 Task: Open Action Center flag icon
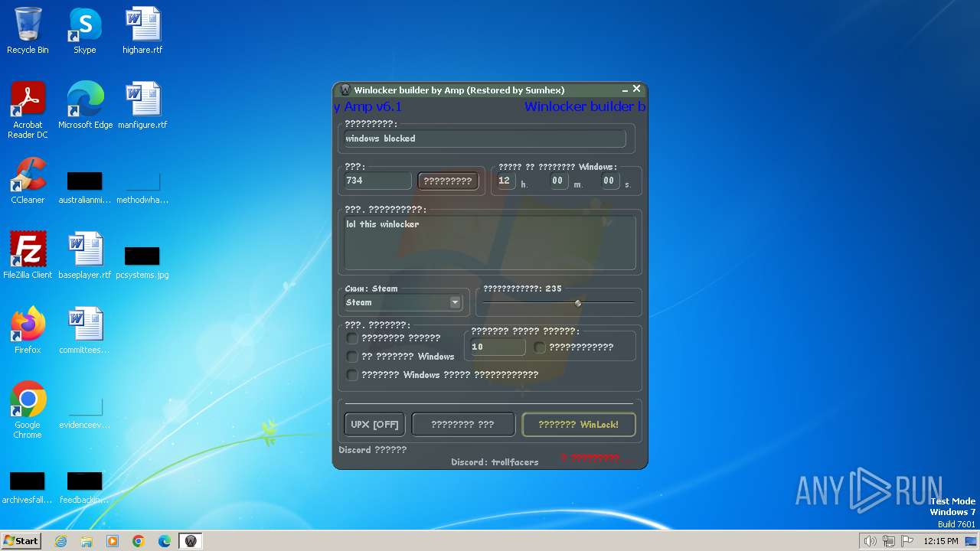click(907, 541)
